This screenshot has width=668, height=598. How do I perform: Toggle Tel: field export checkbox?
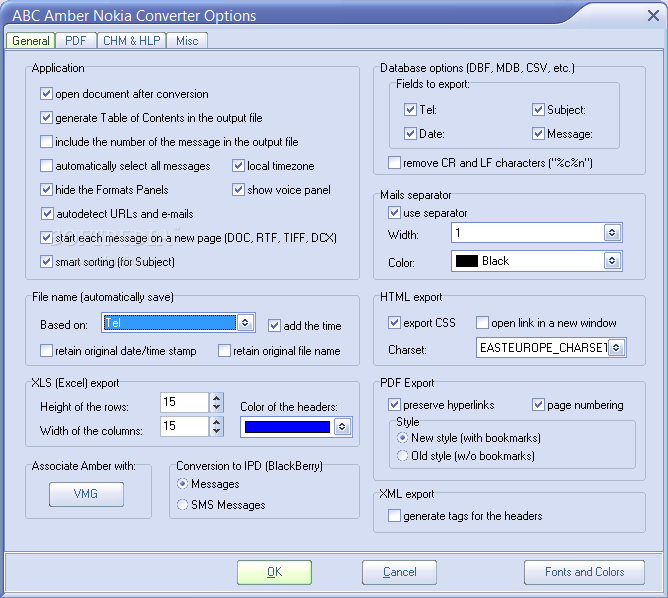pos(410,109)
